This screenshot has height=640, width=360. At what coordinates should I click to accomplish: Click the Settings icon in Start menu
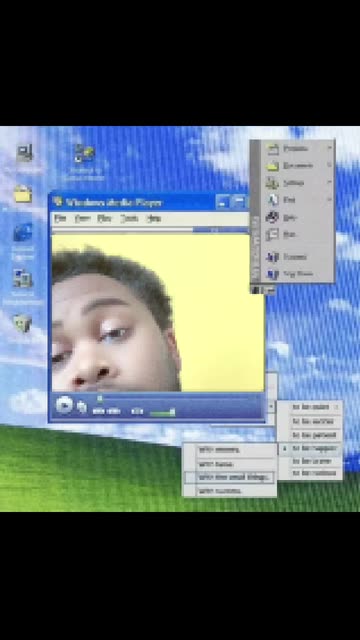coord(272,182)
